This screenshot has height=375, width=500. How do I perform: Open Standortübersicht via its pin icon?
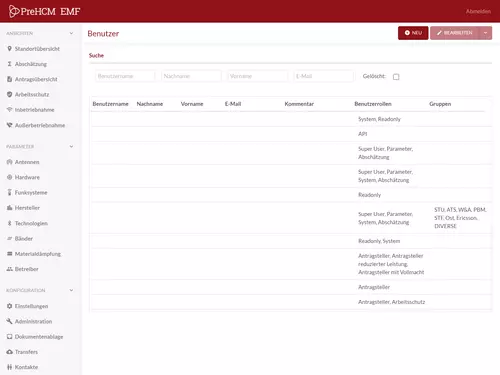click(x=9, y=49)
